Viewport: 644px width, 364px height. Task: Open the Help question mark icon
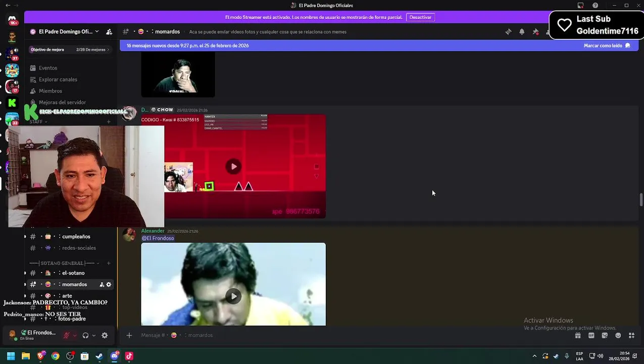pyautogui.click(x=596, y=6)
